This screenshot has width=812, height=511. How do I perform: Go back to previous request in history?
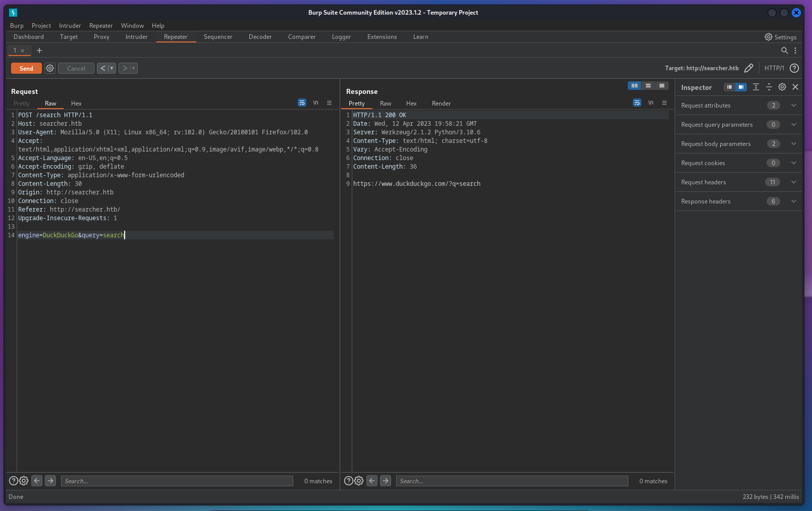(102, 68)
